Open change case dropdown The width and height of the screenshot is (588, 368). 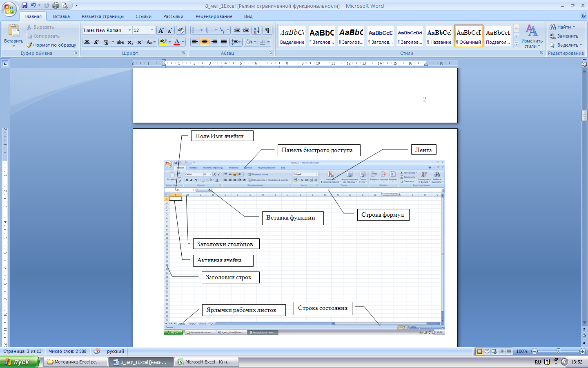(151, 42)
